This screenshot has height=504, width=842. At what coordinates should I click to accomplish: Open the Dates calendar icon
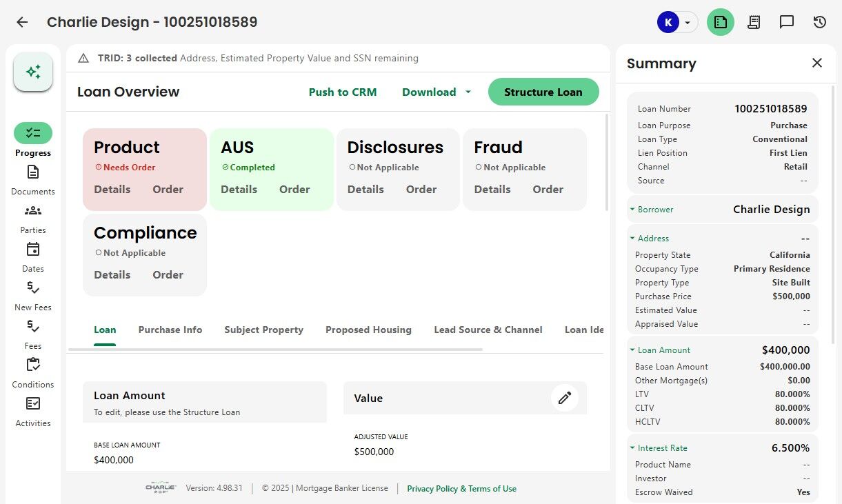(x=33, y=250)
